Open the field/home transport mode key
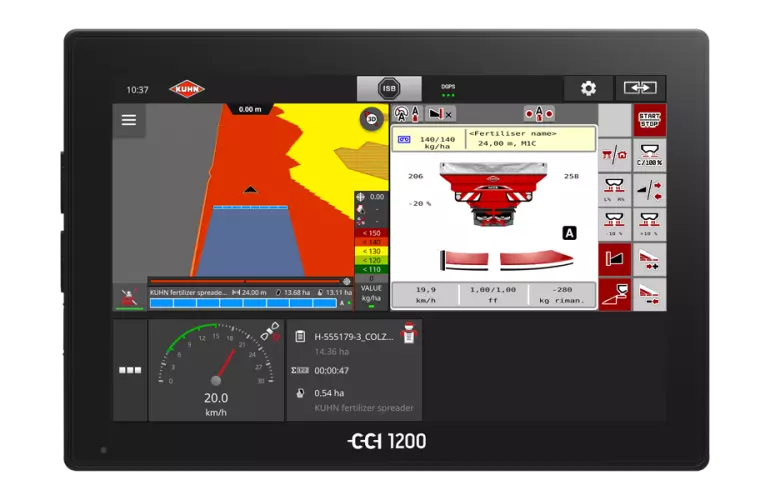Image resolution: width=770 pixels, height=500 pixels. 615,155
